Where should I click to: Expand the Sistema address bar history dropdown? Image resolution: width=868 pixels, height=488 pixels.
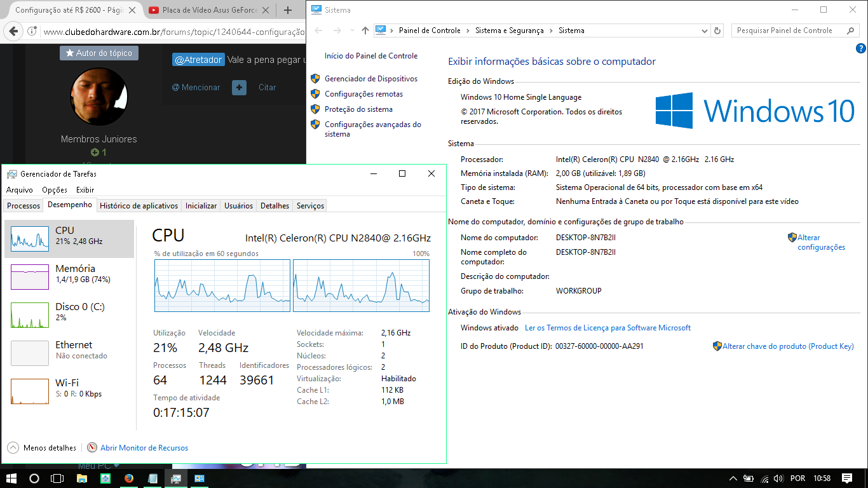coord(704,30)
